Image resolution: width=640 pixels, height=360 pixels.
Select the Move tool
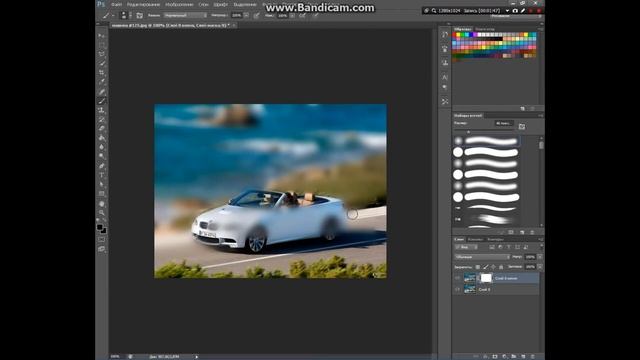pyautogui.click(x=102, y=36)
